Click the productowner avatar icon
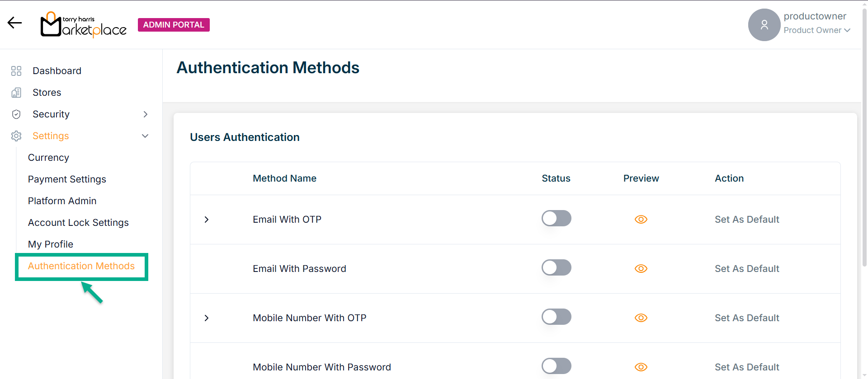 click(x=764, y=25)
